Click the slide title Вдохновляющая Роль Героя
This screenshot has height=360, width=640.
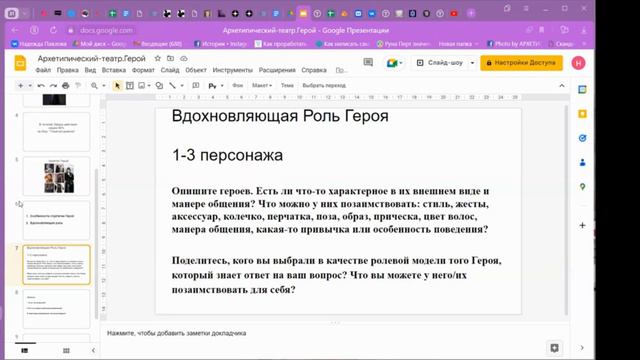tap(280, 116)
